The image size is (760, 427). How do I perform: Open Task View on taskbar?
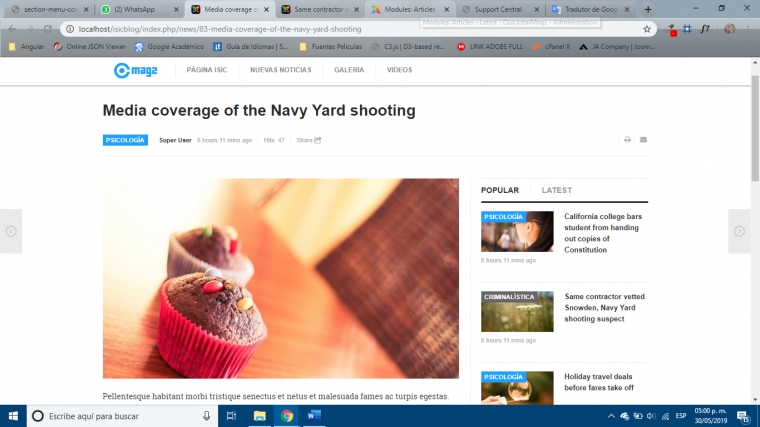231,416
